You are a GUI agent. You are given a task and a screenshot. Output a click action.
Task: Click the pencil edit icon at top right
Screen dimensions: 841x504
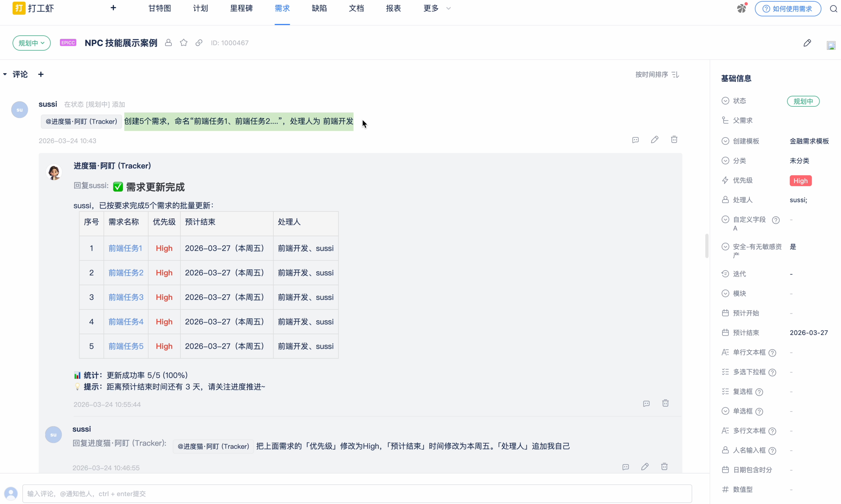click(807, 43)
